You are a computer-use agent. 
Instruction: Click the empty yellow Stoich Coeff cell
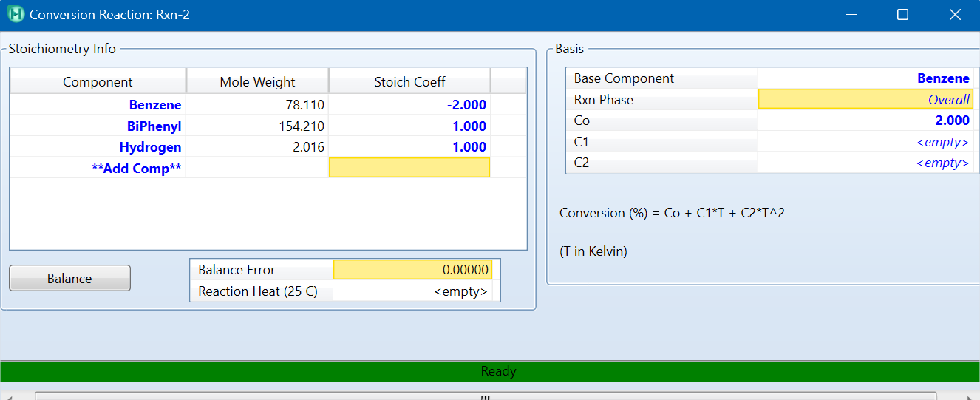coord(409,168)
